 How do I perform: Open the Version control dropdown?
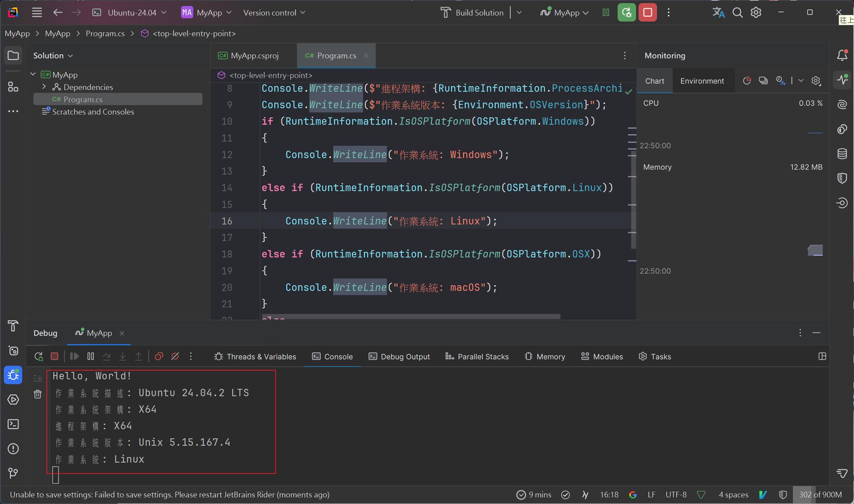tap(274, 13)
